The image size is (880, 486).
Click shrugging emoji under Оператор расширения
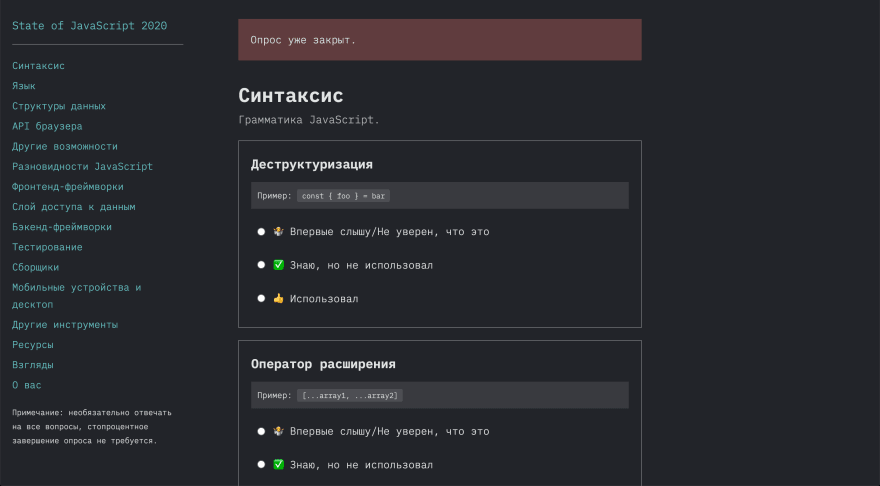coord(278,431)
